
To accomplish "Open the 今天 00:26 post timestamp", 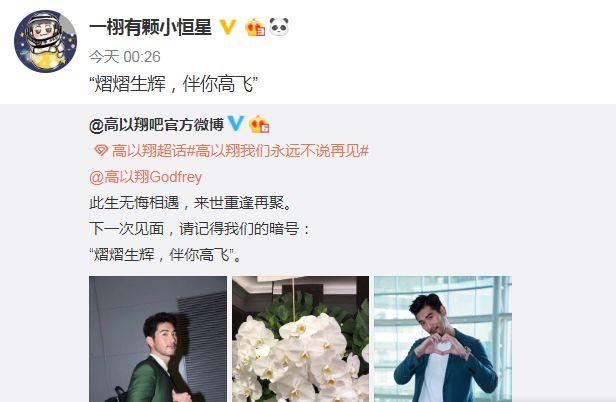I will click(125, 57).
